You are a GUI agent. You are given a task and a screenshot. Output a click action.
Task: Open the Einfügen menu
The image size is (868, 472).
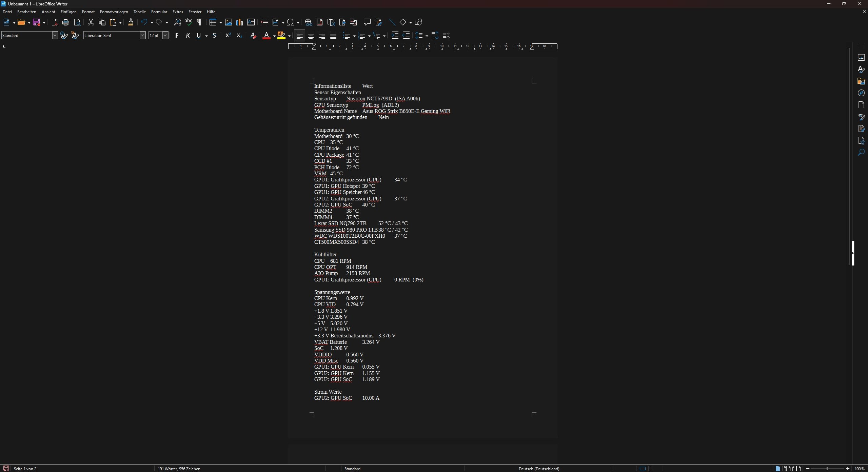tap(68, 12)
